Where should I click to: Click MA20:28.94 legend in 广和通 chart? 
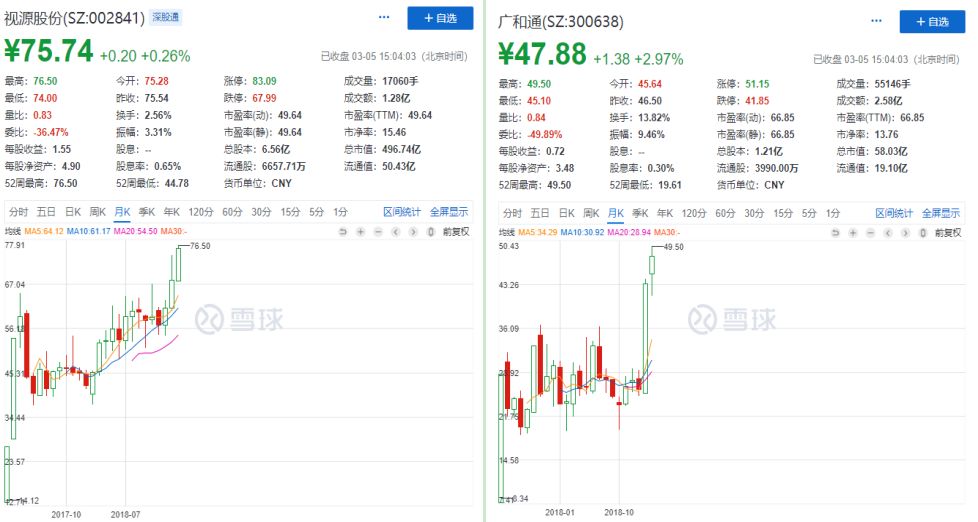[629, 233]
